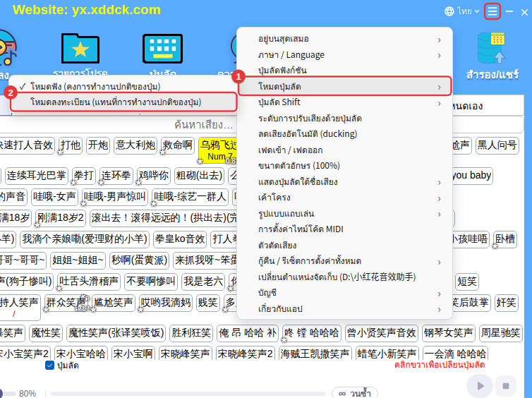Play the 尴尬笑声 sound button
This screenshot has width=532, height=398.
point(114,303)
